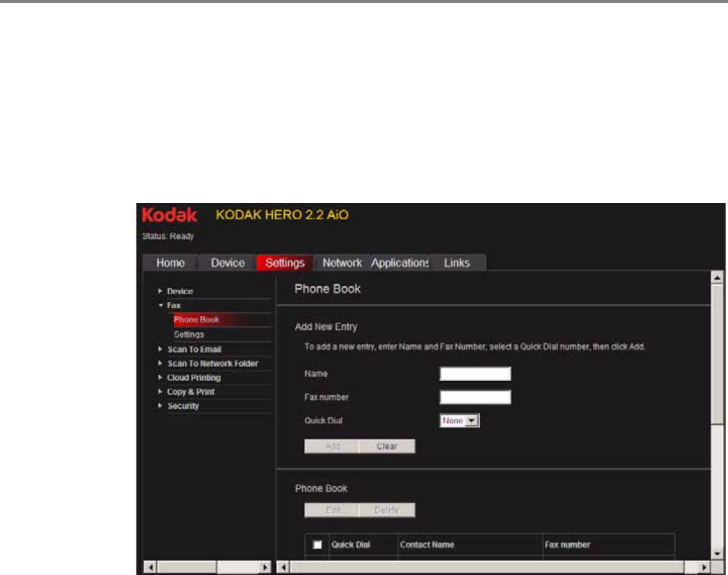The height and width of the screenshot is (575, 728).
Task: Expand the Security arrow
Action: click(x=160, y=406)
